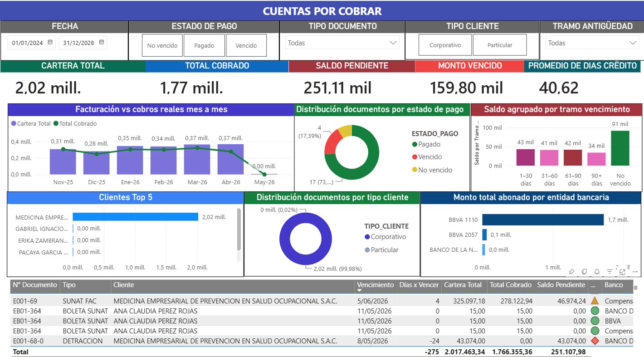
Task: Select MEDICINA EMPRE... bar in Clientes Top 5
Action: coord(135,217)
